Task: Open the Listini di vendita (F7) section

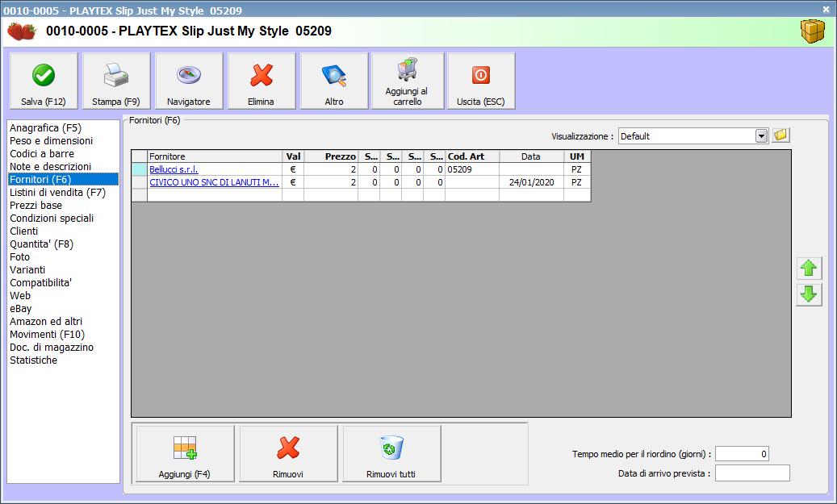Action: tap(57, 192)
